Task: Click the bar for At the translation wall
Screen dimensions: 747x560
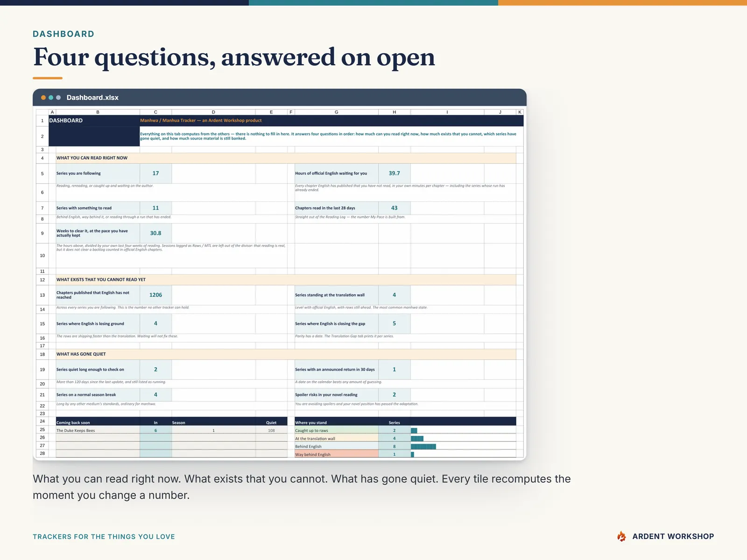Action: tap(417, 439)
